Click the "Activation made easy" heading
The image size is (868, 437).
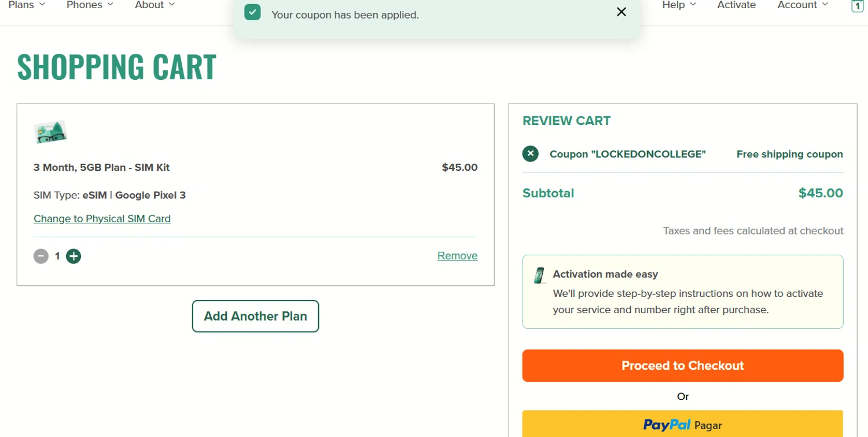(605, 274)
